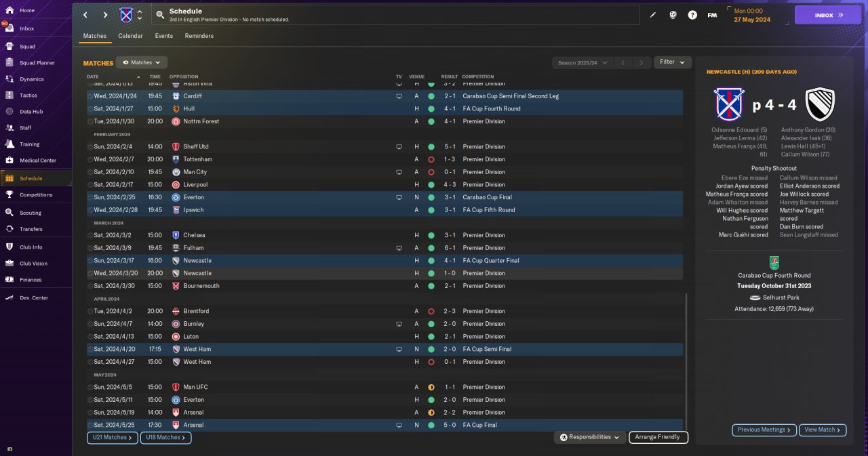Open the Dynamics sidebar icon
This screenshot has width=868, height=456.
(x=9, y=79)
